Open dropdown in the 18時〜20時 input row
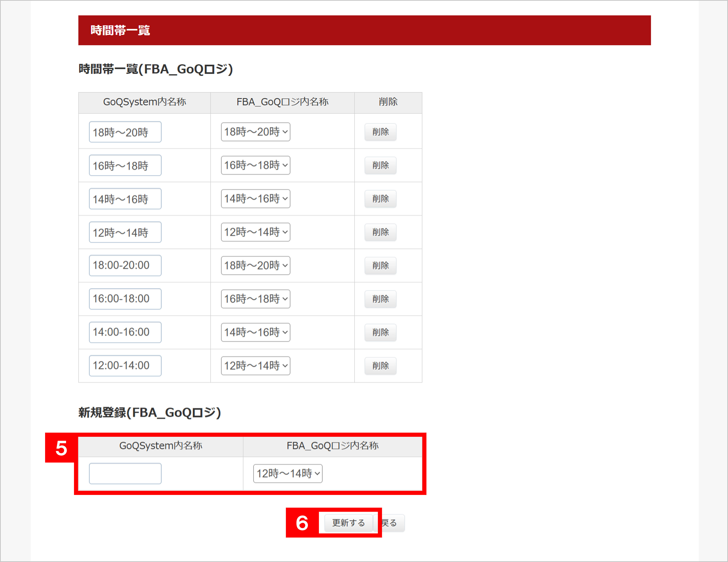Viewport: 728px width, 562px height. 255,132
